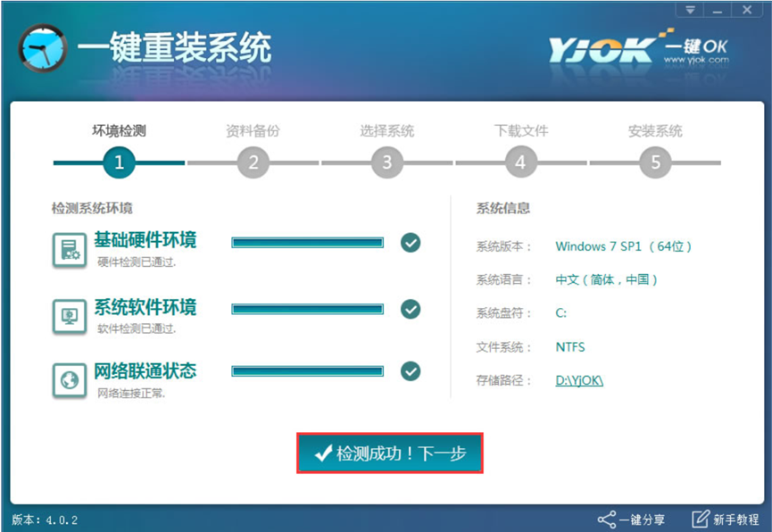
Task: Open the title bar dropdown menu arrow
Action: point(690,10)
